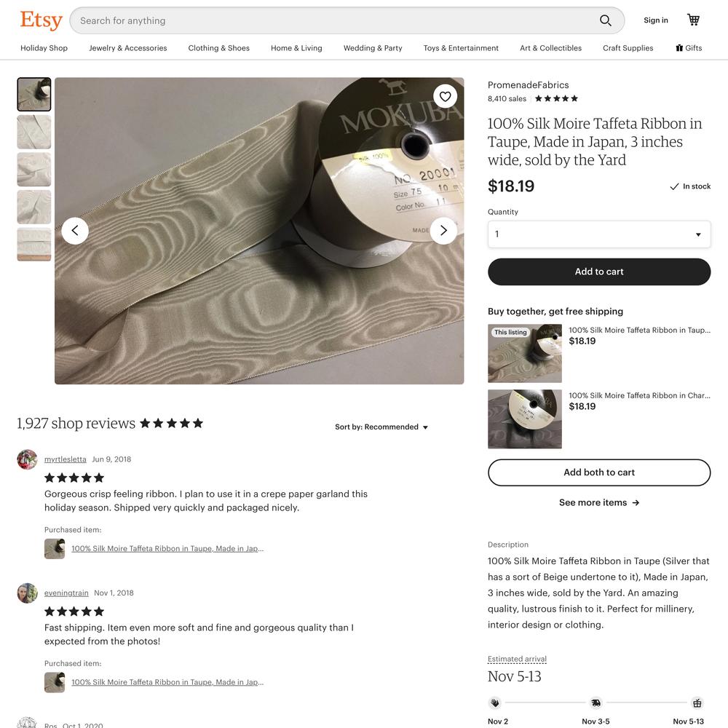Open the shopping cart icon
The image size is (728, 728).
693,20
